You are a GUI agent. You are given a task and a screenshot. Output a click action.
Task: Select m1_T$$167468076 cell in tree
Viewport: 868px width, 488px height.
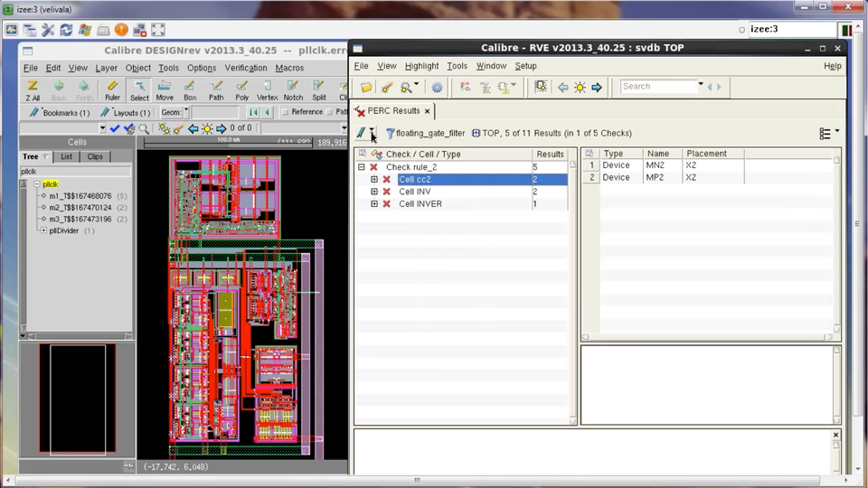tap(80, 196)
